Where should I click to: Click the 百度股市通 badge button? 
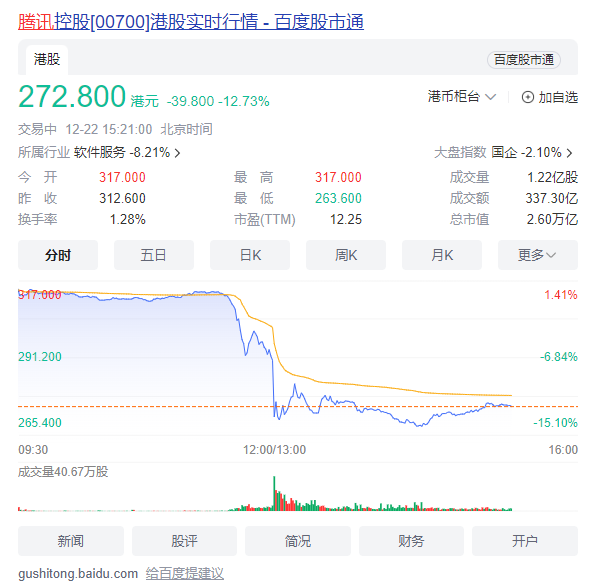point(524,60)
